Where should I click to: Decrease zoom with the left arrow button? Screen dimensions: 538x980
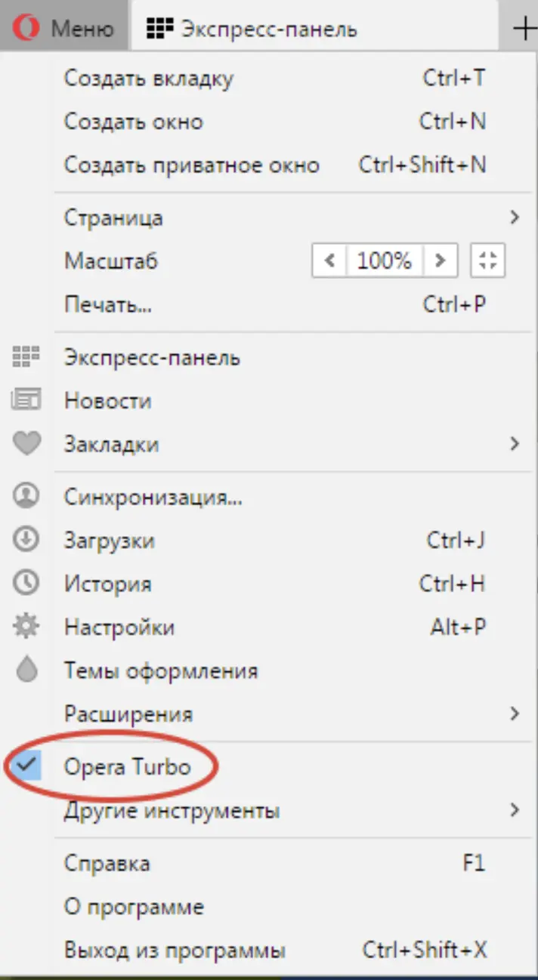click(329, 260)
